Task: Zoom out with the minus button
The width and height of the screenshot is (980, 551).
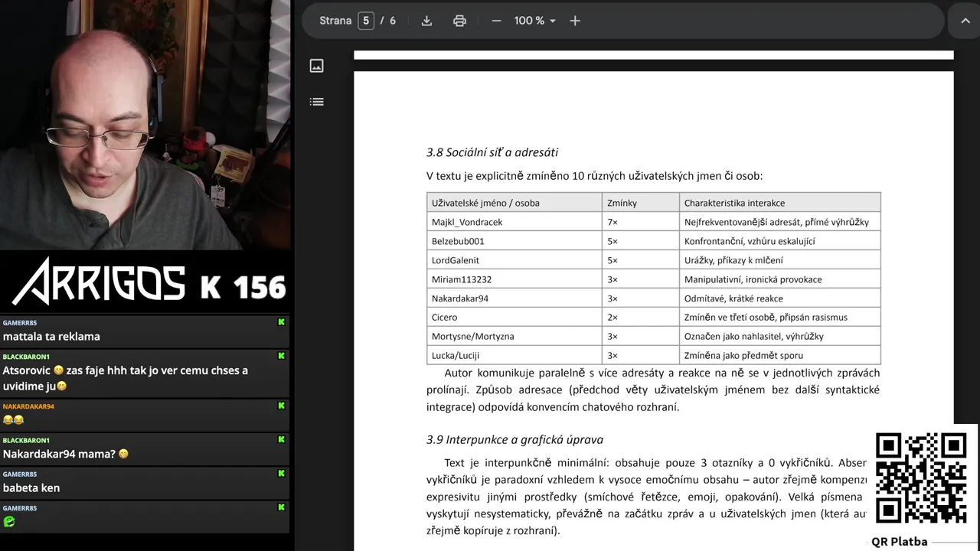Action: point(496,21)
